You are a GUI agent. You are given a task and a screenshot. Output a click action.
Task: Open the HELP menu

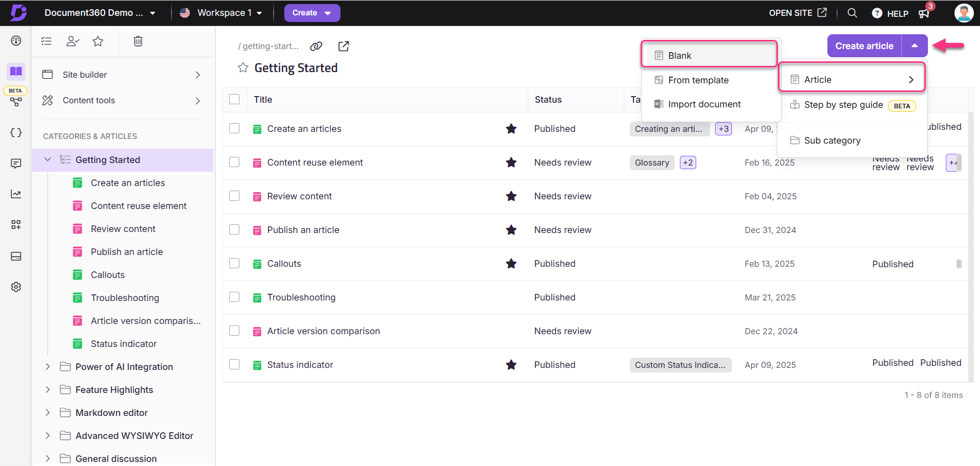[890, 13]
